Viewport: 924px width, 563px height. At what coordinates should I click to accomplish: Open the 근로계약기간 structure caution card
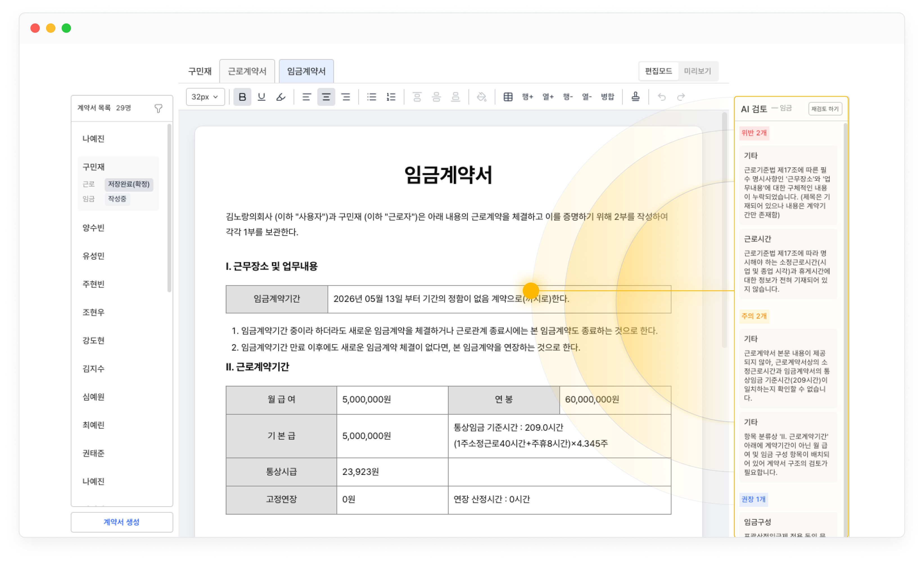click(x=788, y=447)
